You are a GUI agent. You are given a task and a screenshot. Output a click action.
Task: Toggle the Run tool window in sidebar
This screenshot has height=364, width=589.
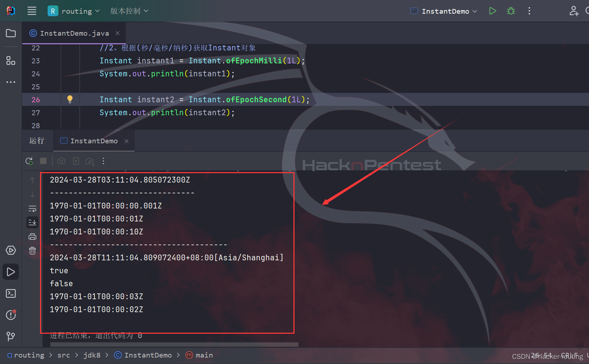pyautogui.click(x=10, y=271)
